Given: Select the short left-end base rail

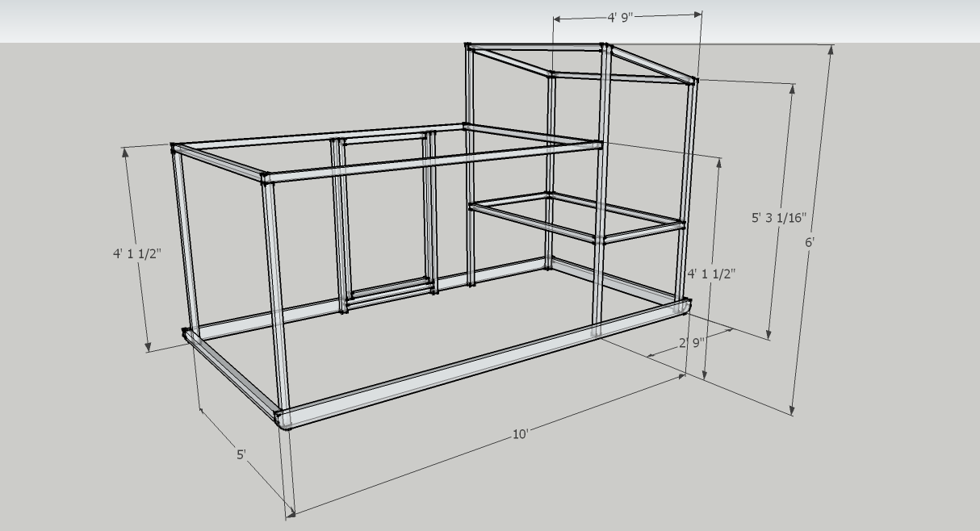Looking at the screenshot, I should (x=232, y=375).
